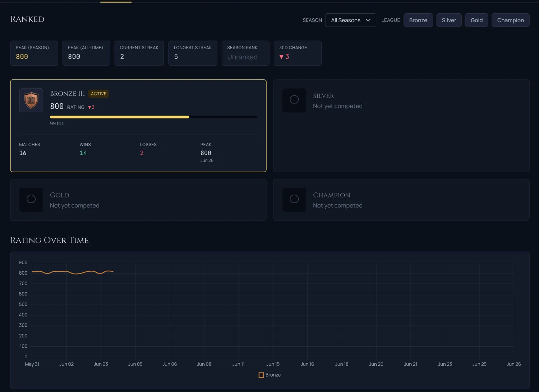Click the Losses value 2
The width and height of the screenshot is (539, 392).
(142, 153)
